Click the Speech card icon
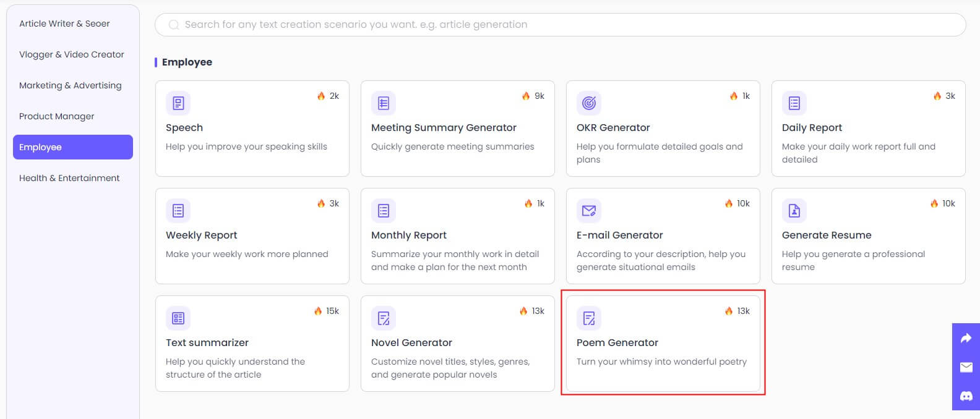 [178, 103]
